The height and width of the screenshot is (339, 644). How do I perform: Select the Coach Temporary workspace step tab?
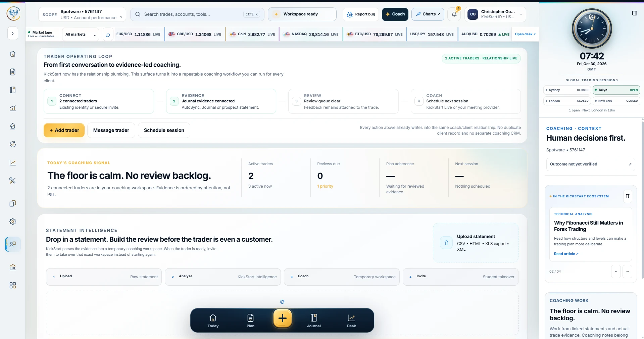click(x=342, y=277)
